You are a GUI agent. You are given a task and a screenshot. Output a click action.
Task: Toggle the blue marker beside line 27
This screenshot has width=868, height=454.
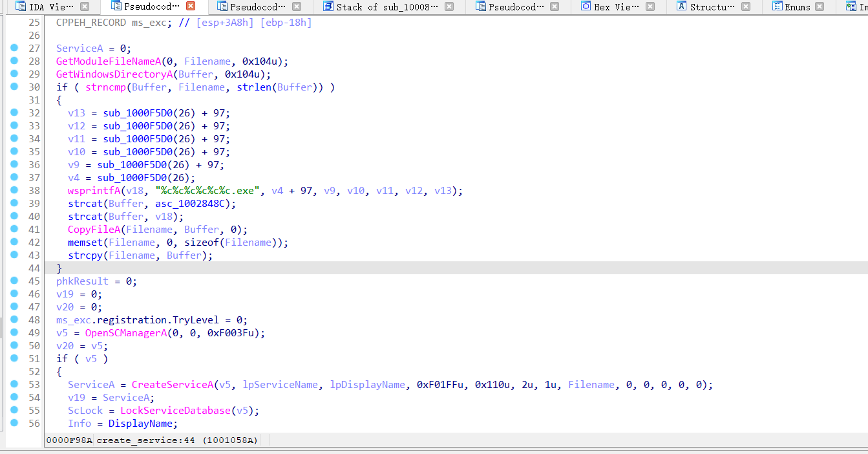point(14,48)
